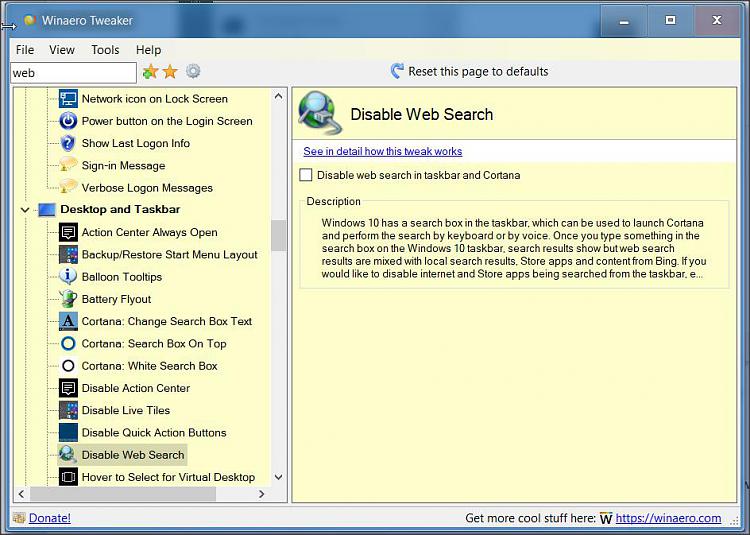Click the Disable Quick Action Buttons icon
Viewport: 750px width, 535px height.
(68, 432)
